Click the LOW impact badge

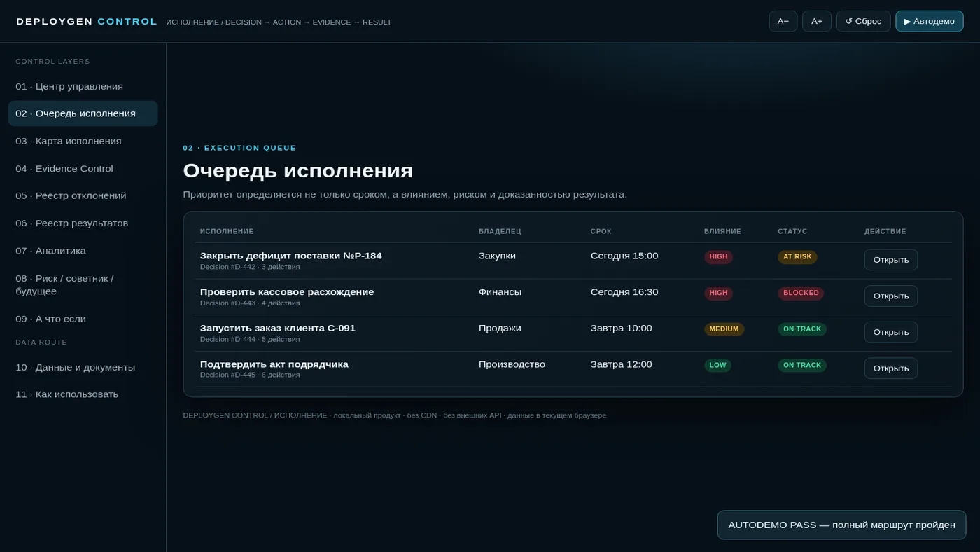(717, 366)
